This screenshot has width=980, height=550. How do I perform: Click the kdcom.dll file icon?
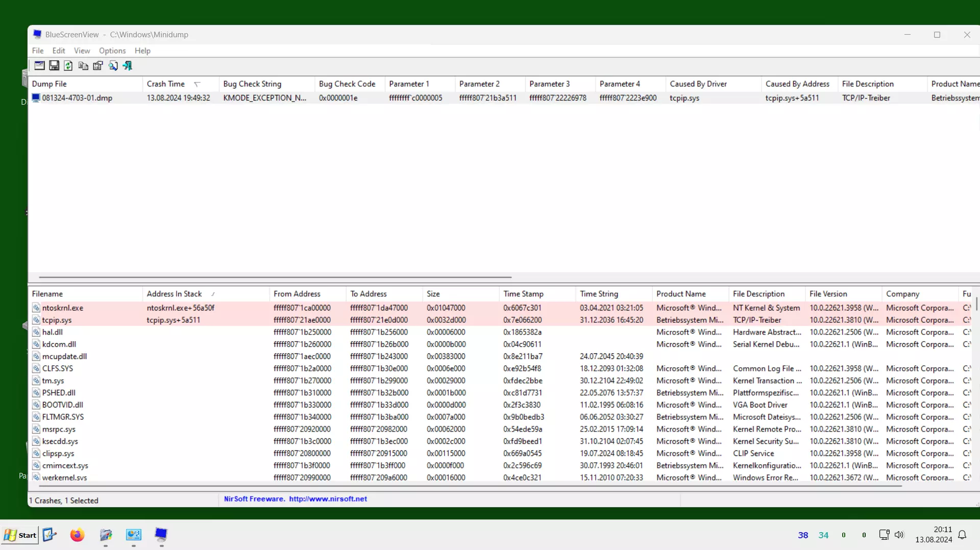pos(36,344)
